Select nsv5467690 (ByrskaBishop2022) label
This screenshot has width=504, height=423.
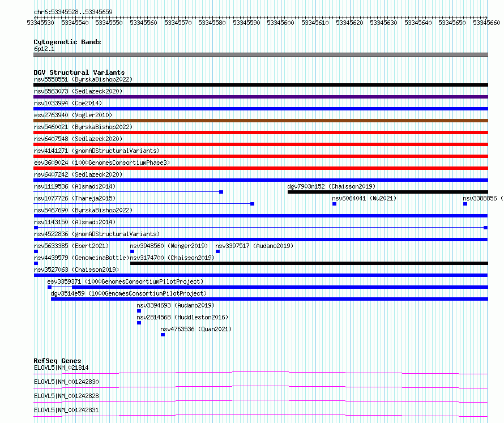click(x=83, y=210)
